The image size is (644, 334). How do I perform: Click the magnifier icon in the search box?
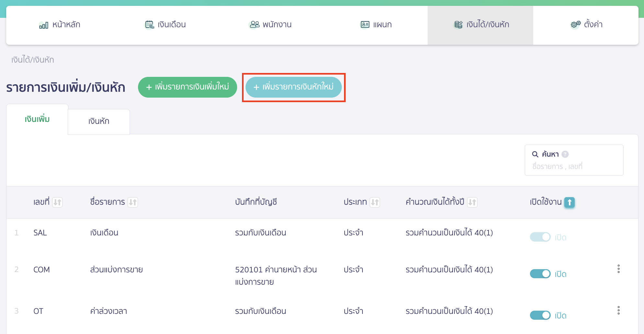pyautogui.click(x=535, y=154)
